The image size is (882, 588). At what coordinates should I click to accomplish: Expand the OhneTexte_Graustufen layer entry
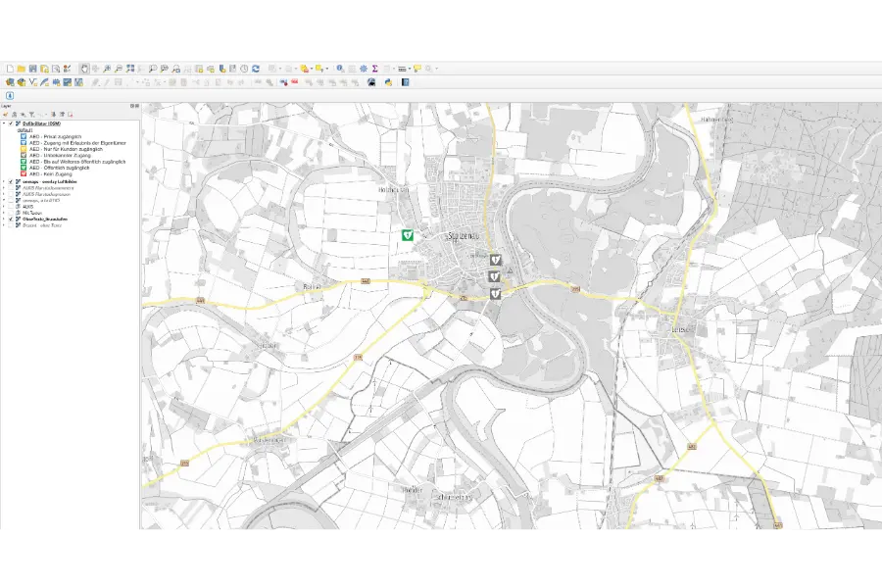pyautogui.click(x=3, y=219)
